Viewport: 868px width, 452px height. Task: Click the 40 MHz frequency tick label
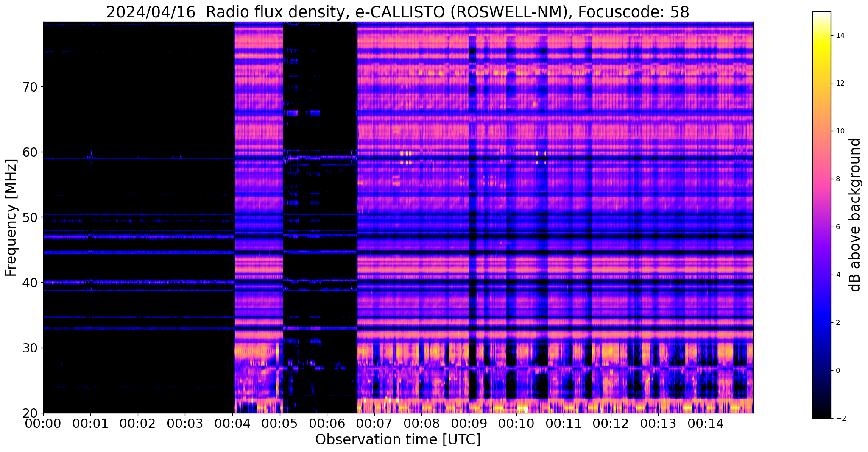point(29,283)
